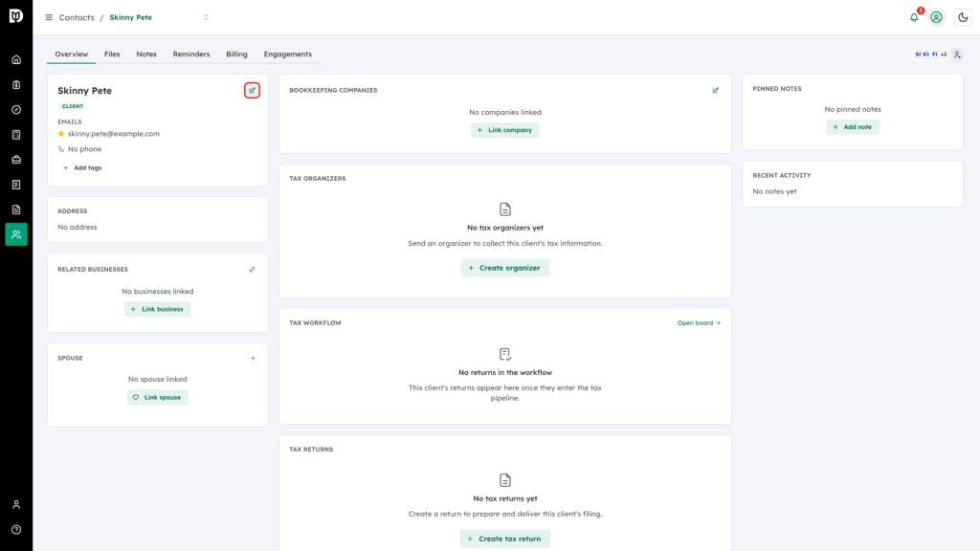Toggle dark mode with the moon button
This screenshot has width=980, height=551.
click(x=963, y=17)
